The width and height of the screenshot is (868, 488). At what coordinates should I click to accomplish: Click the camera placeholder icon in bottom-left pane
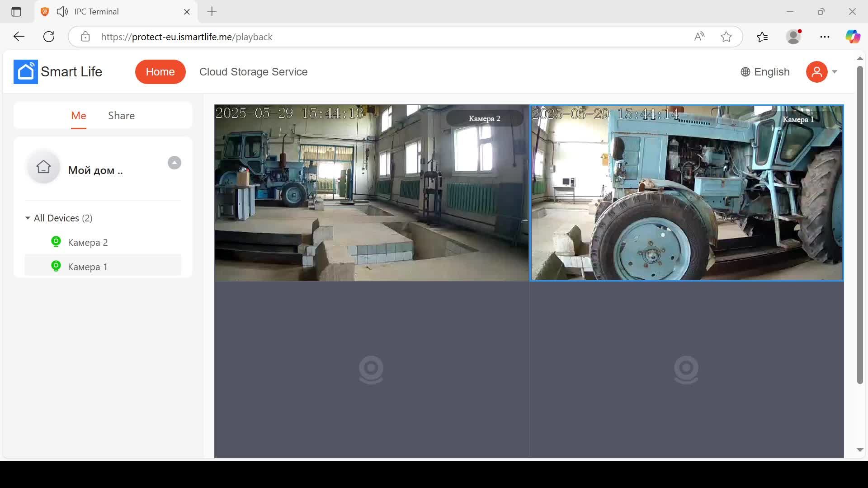point(371,370)
